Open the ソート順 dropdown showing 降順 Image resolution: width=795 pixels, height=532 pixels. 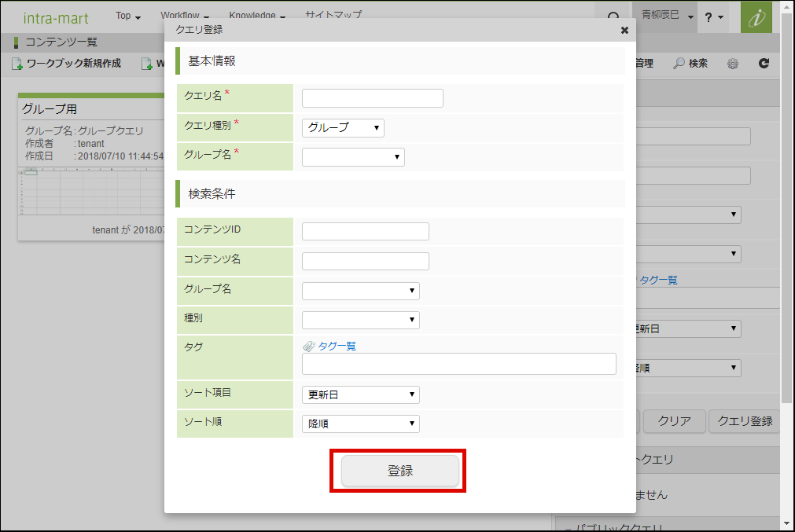(360, 424)
